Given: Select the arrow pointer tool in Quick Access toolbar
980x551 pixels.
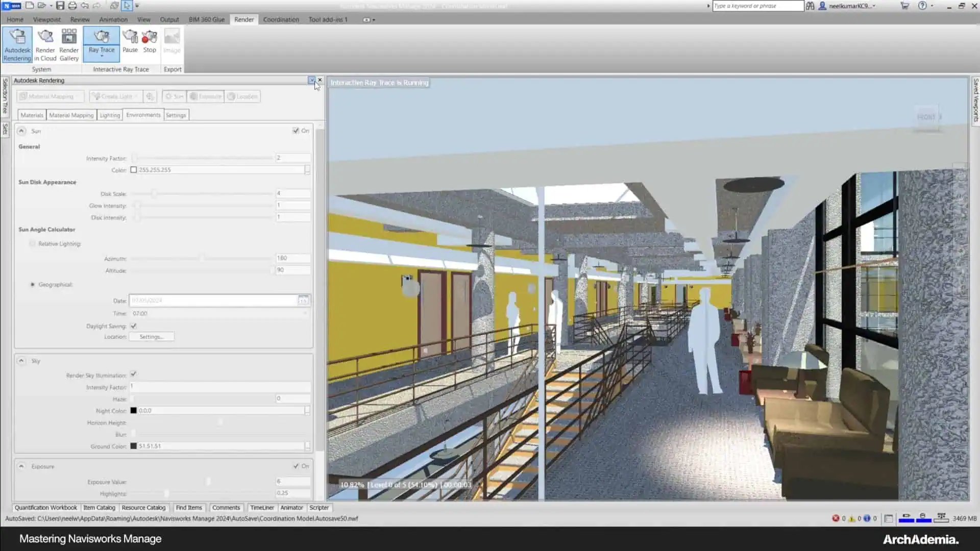Looking at the screenshot, I should 126,6.
